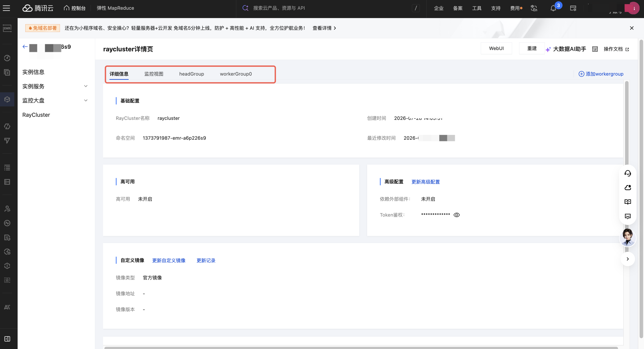The width and height of the screenshot is (644, 349).
Task: Switch language with the translate icon
Action: pyautogui.click(x=534, y=8)
